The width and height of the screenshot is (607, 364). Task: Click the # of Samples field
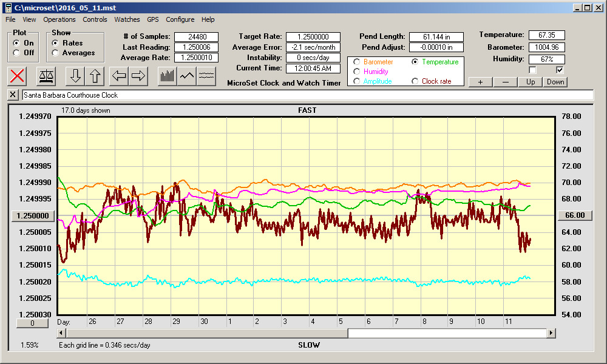[196, 37]
